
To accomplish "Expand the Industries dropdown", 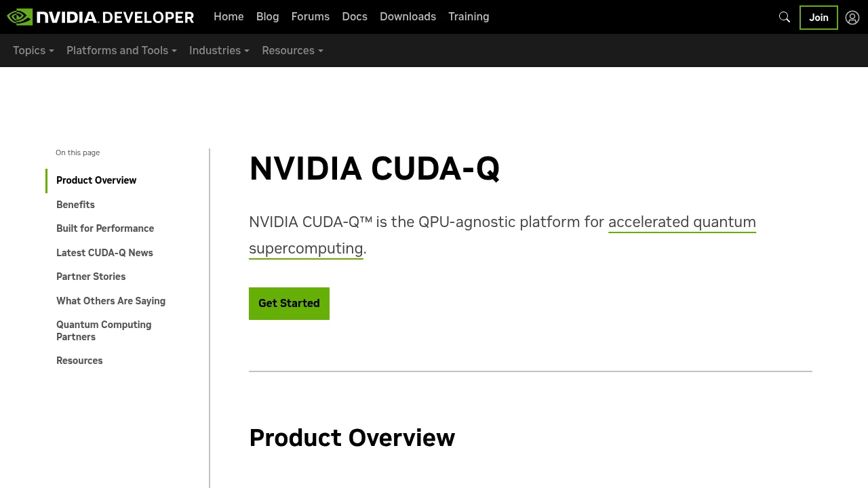I will tap(218, 50).
